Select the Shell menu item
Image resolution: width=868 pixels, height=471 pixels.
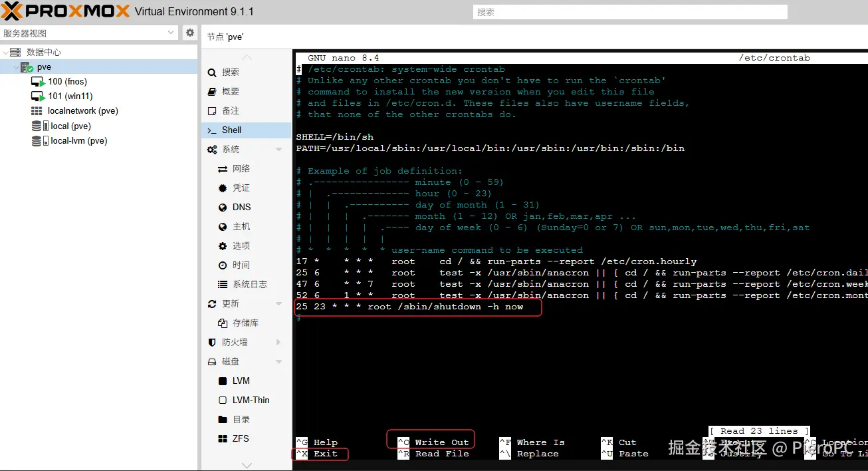pos(246,130)
